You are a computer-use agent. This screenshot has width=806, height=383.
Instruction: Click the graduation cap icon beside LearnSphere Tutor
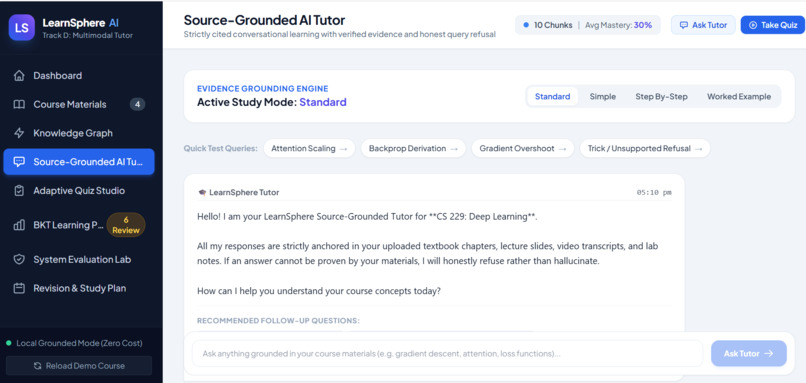pyautogui.click(x=202, y=193)
